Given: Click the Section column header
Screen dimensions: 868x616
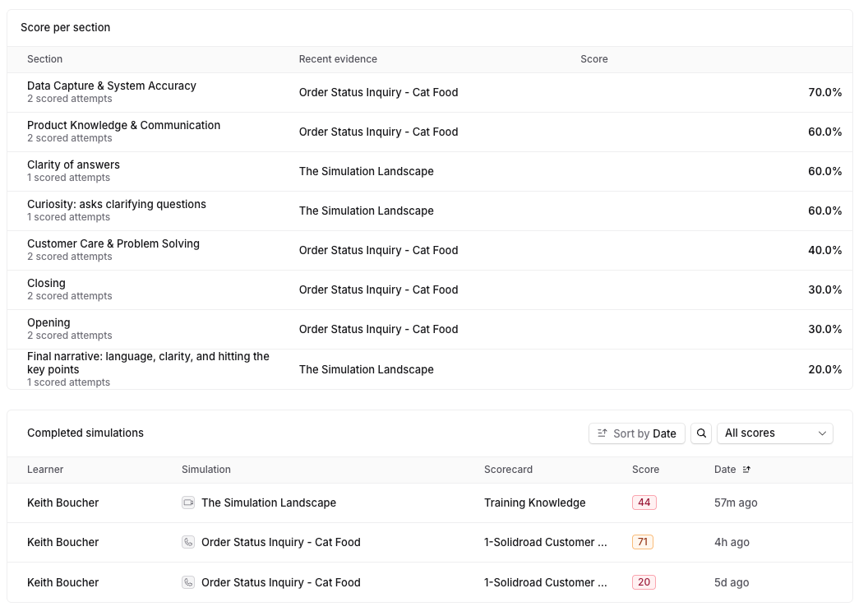Looking at the screenshot, I should 45,58.
